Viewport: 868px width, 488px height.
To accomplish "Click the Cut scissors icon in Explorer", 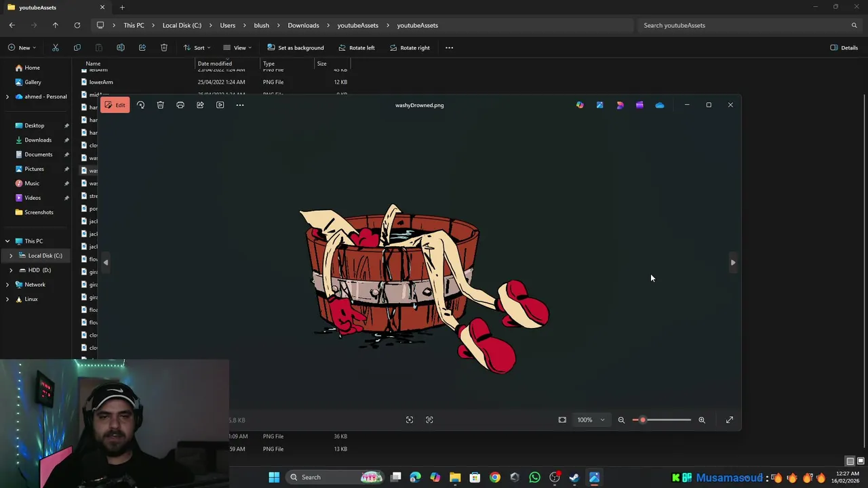I will click(56, 47).
